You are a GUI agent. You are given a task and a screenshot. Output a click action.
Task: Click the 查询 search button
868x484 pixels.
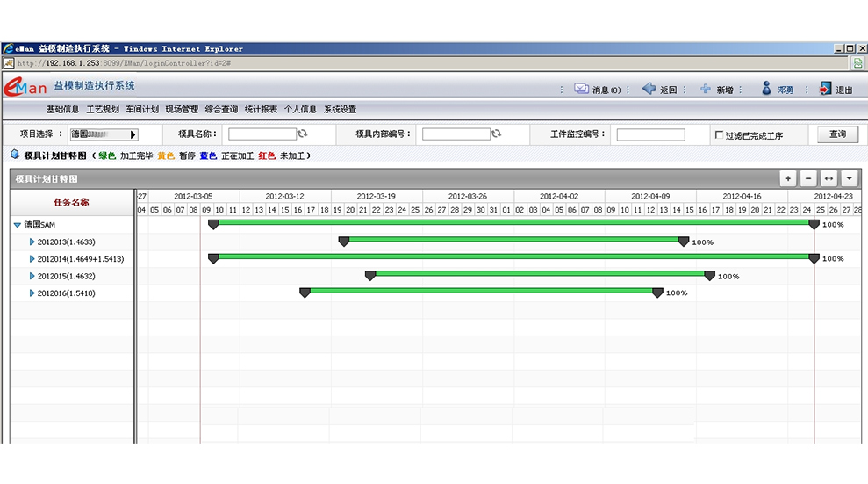(837, 134)
